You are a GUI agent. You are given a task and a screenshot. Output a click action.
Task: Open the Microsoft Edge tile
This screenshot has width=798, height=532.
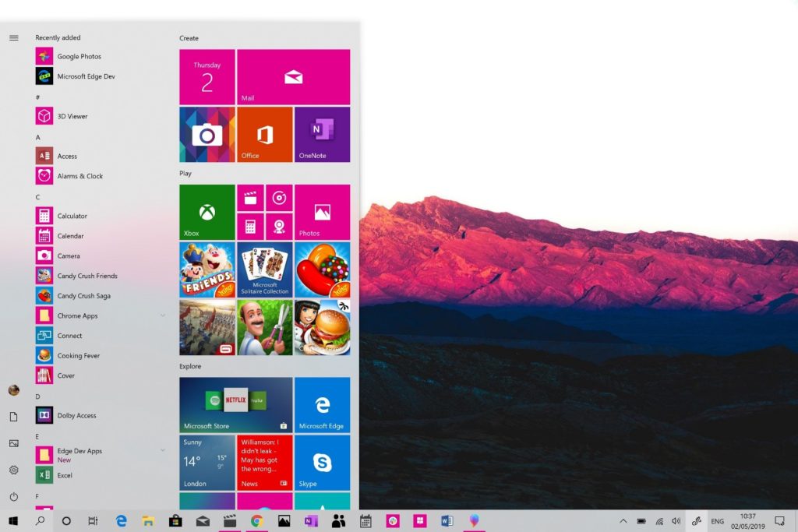click(x=322, y=405)
